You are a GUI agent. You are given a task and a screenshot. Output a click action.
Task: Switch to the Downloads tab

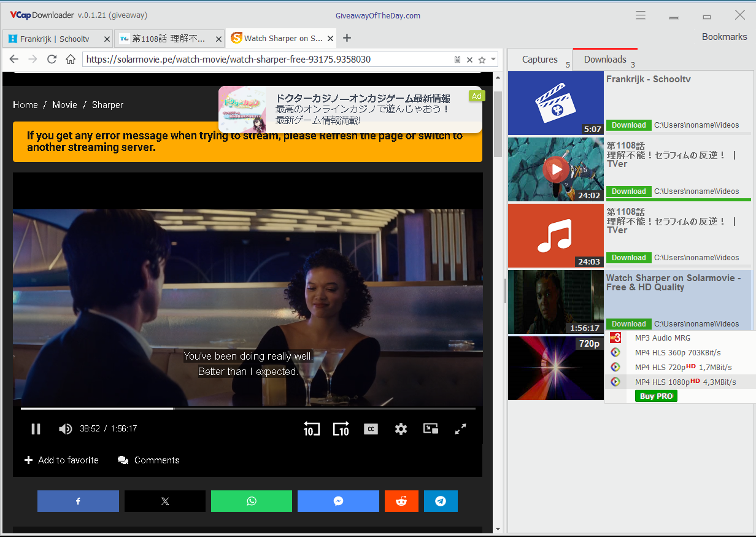point(605,60)
